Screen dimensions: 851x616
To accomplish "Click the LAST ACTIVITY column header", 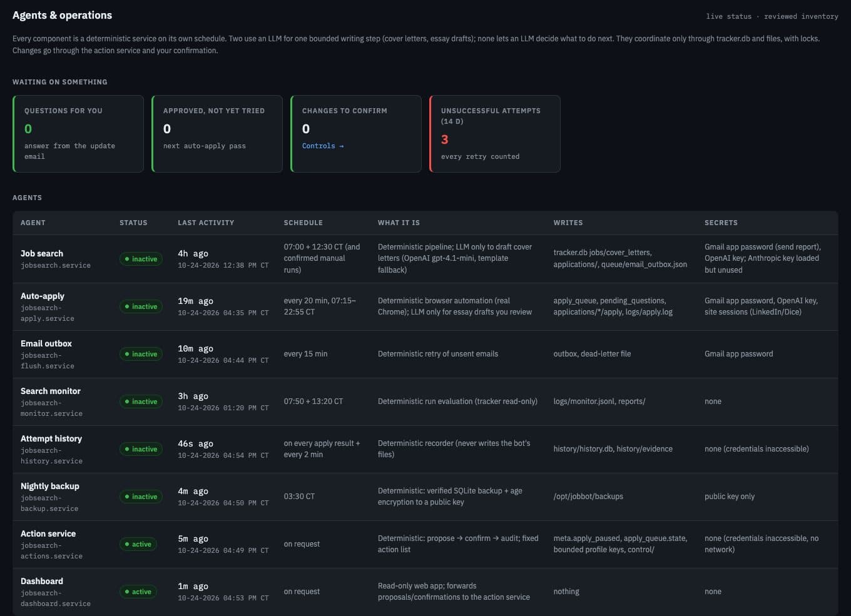I will pyautogui.click(x=206, y=223).
